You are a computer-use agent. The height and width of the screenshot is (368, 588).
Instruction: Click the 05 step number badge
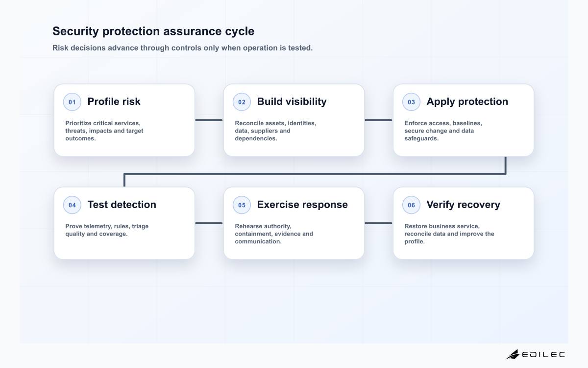click(242, 205)
